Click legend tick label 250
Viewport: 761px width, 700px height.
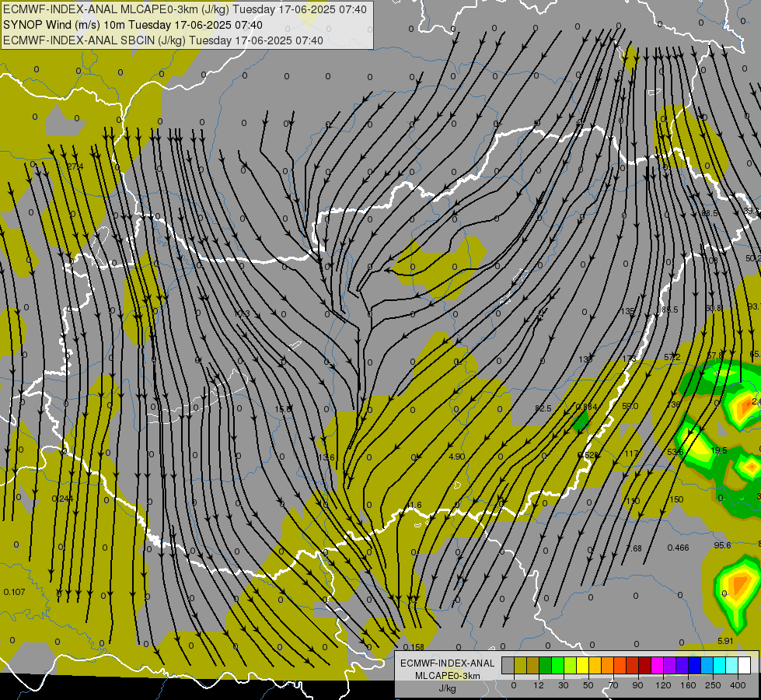click(x=713, y=685)
